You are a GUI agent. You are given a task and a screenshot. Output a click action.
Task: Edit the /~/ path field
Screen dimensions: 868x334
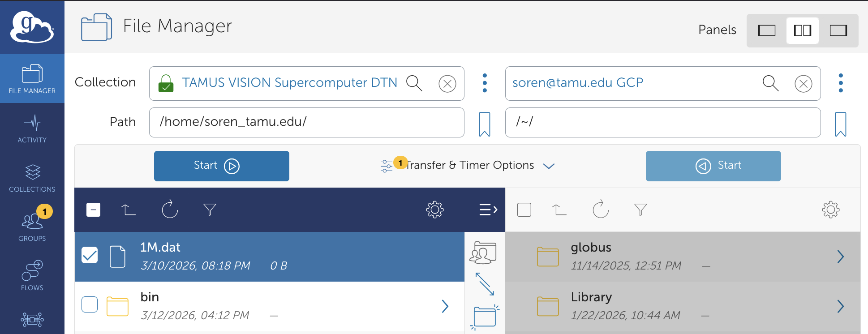click(x=663, y=122)
